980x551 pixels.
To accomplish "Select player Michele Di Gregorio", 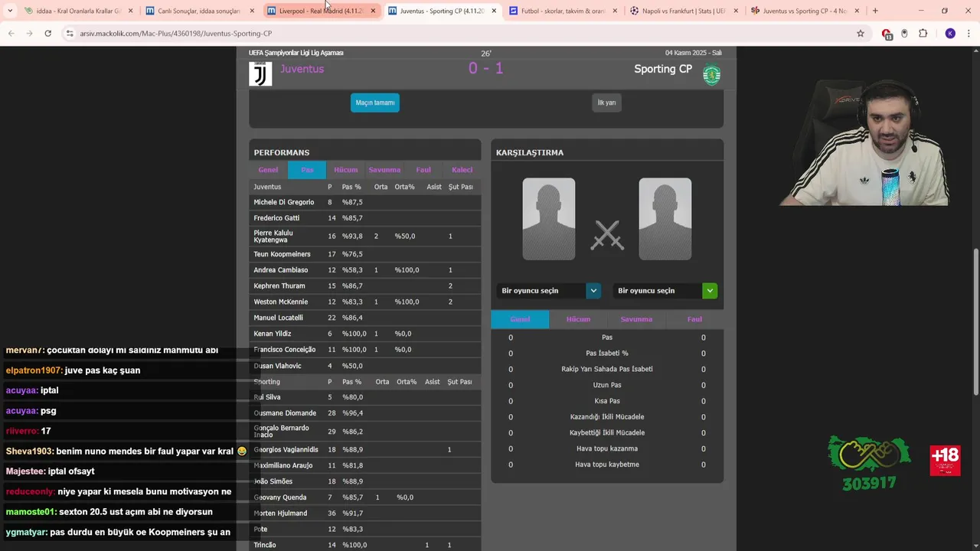I will tap(284, 202).
